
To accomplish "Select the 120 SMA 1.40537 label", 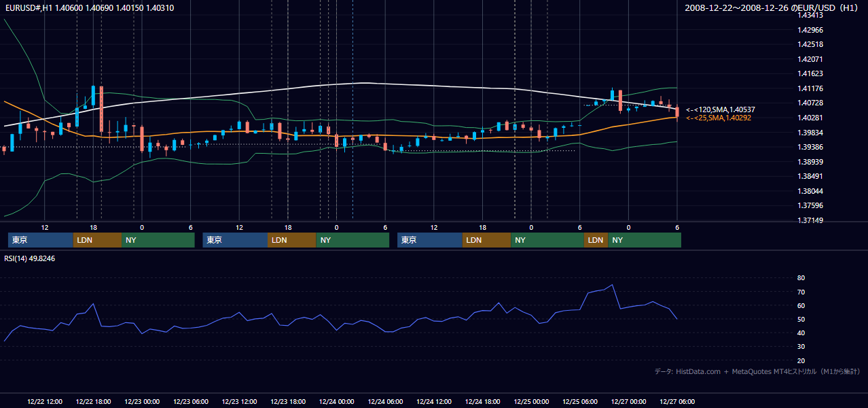I will click(x=721, y=109).
